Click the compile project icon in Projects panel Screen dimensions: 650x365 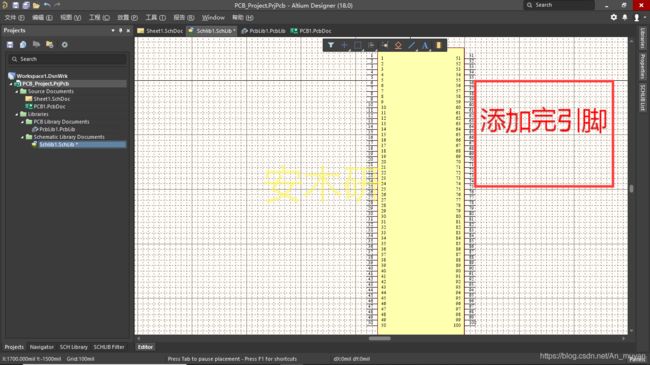click(x=23, y=44)
